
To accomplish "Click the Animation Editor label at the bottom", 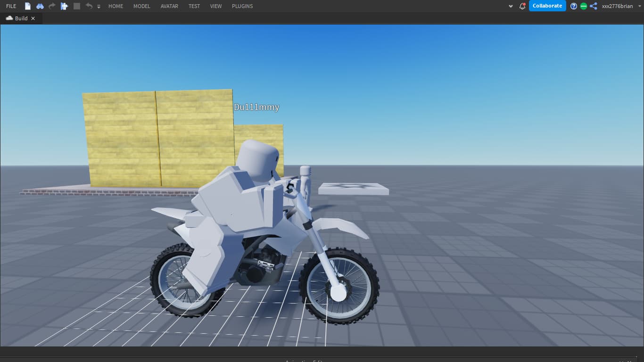I will coord(305,361).
